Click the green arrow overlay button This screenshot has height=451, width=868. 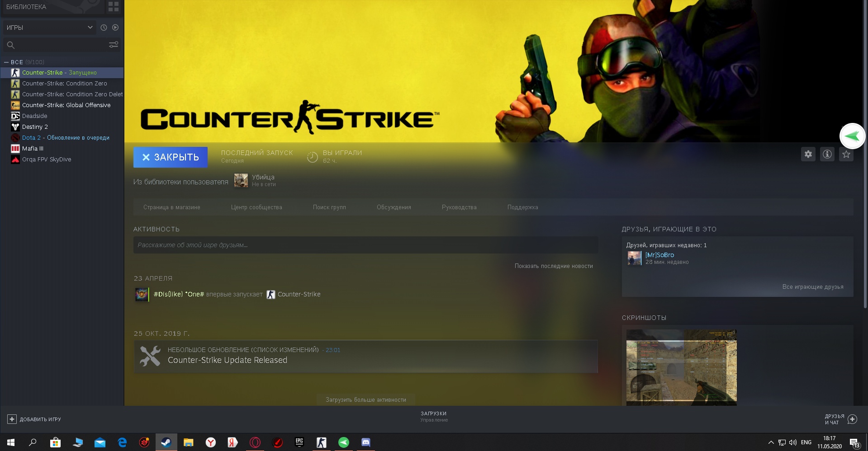pyautogui.click(x=853, y=136)
